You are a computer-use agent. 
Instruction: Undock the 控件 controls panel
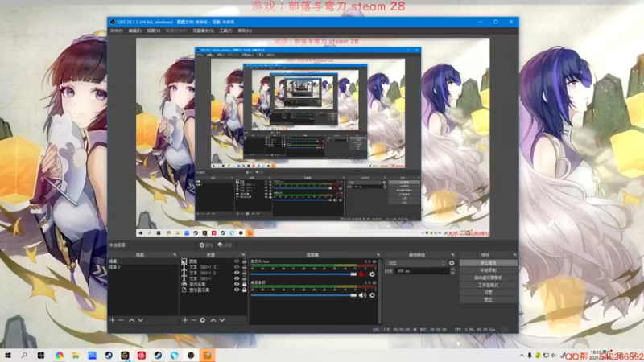click(x=514, y=255)
